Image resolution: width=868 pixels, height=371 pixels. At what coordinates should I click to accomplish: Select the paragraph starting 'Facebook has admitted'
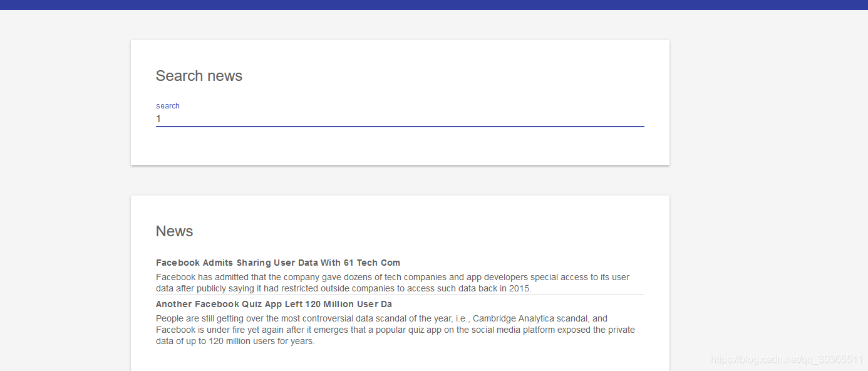(393, 283)
